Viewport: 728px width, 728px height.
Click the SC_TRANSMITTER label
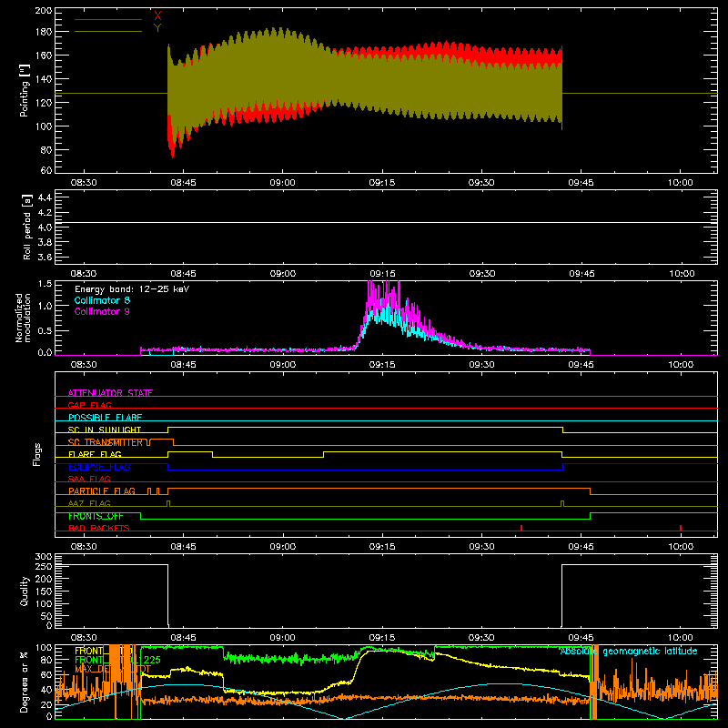click(x=106, y=442)
